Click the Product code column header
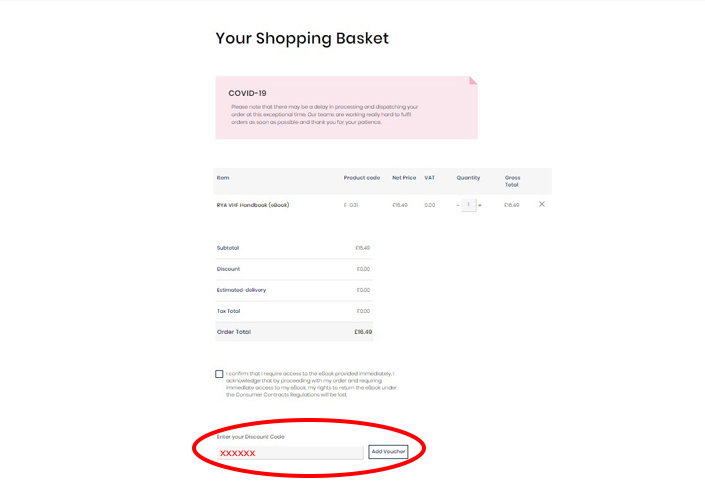The image size is (705, 491). point(361,178)
